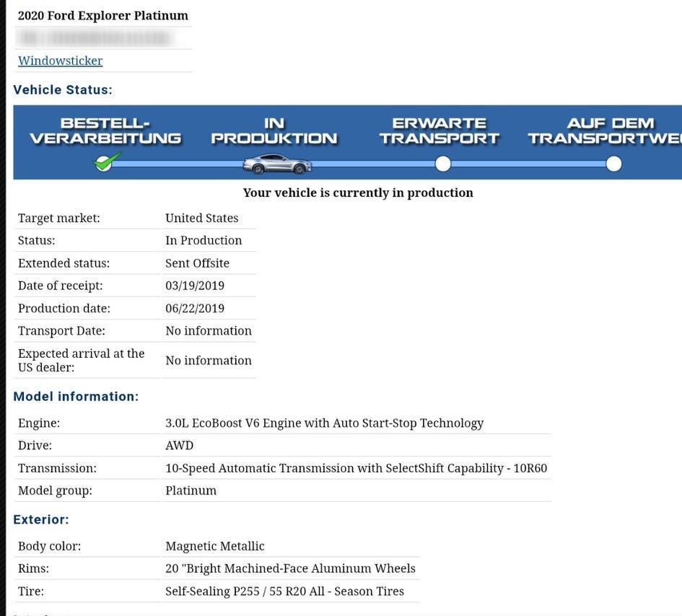Click the 'Tire:' label
Image resolution: width=682 pixels, height=616 pixels.
[31, 591]
